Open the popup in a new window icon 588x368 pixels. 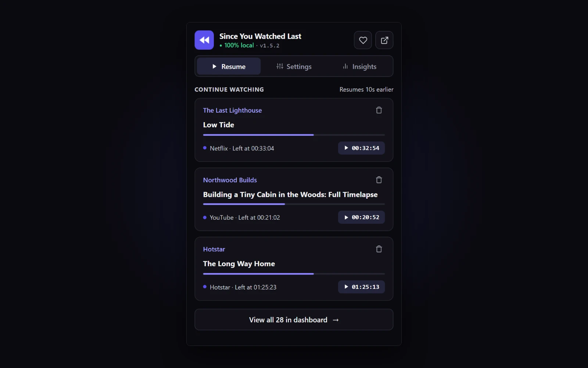(384, 40)
